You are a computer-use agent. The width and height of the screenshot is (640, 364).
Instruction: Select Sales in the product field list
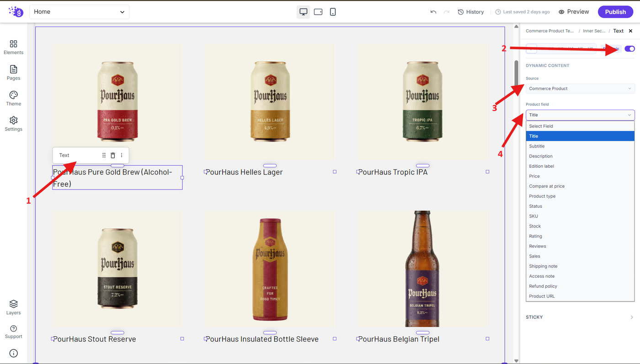pyautogui.click(x=580, y=256)
